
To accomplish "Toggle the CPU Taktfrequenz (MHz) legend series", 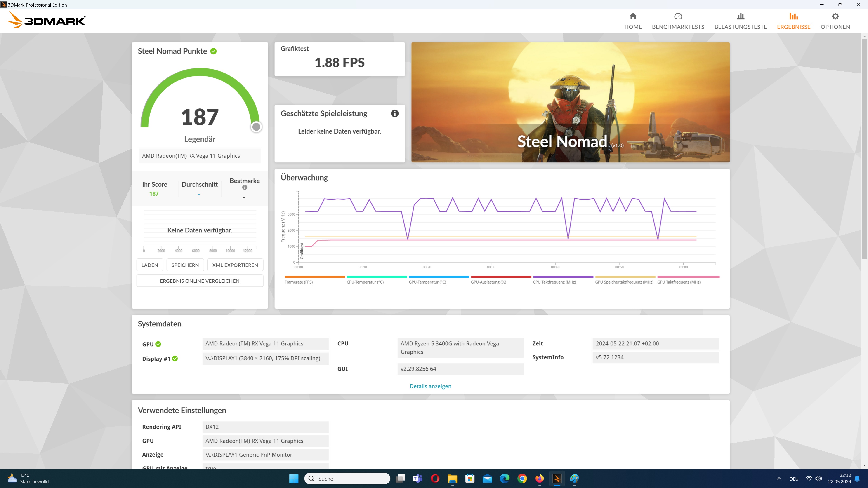I will coord(554,282).
